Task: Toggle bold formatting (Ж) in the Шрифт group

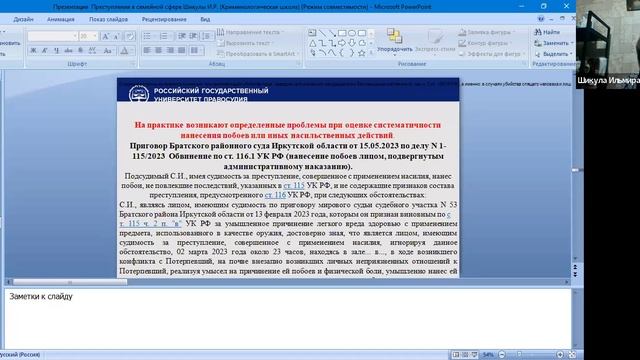Action: [x=33, y=51]
